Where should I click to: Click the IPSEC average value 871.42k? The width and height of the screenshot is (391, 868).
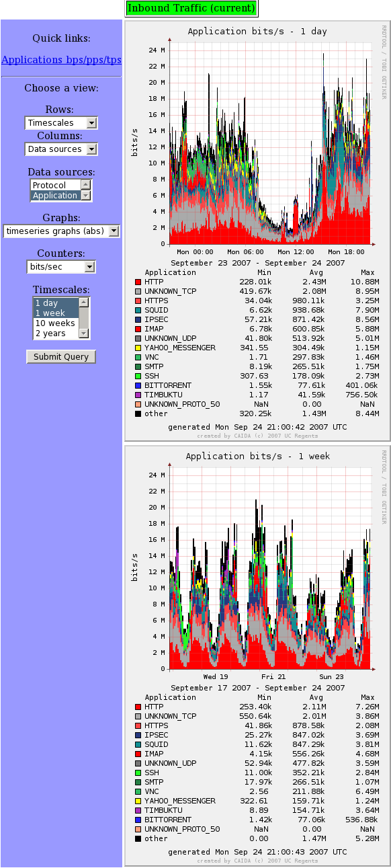point(310,319)
